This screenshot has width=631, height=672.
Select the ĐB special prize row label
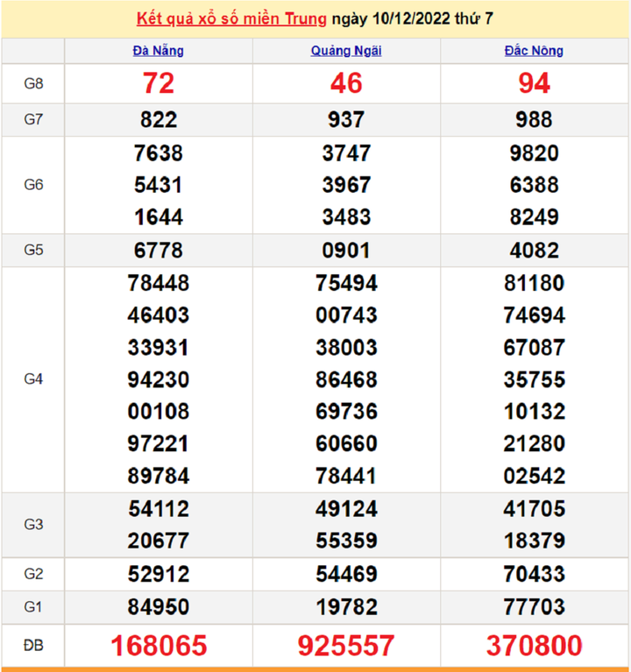(x=33, y=646)
